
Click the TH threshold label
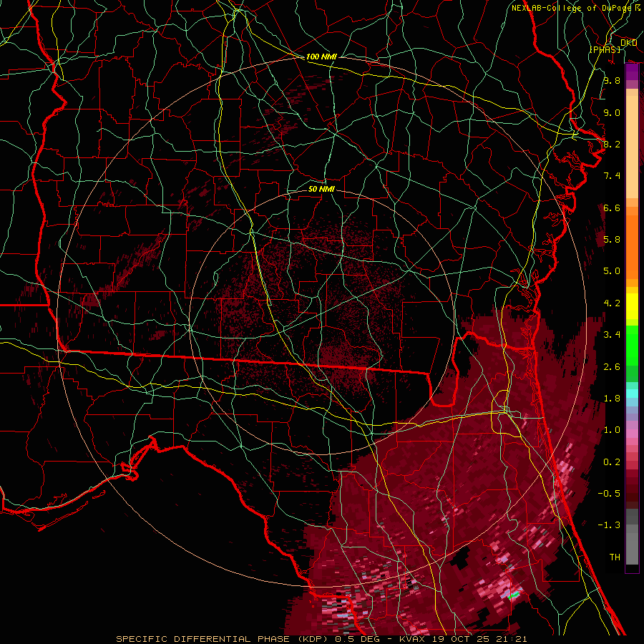615,557
